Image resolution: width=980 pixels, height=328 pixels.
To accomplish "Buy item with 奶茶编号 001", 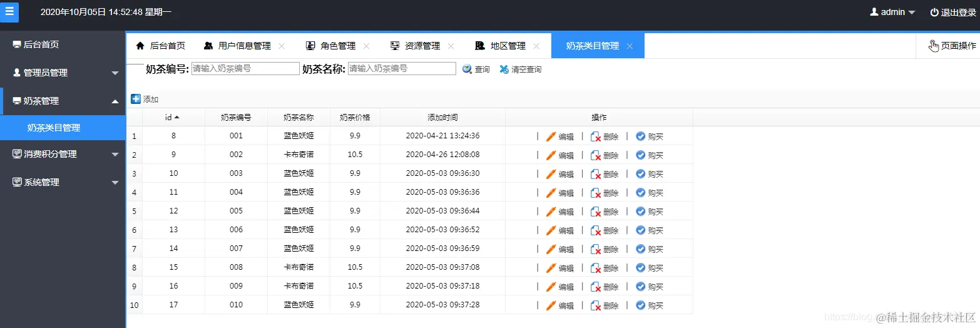I will (x=650, y=136).
